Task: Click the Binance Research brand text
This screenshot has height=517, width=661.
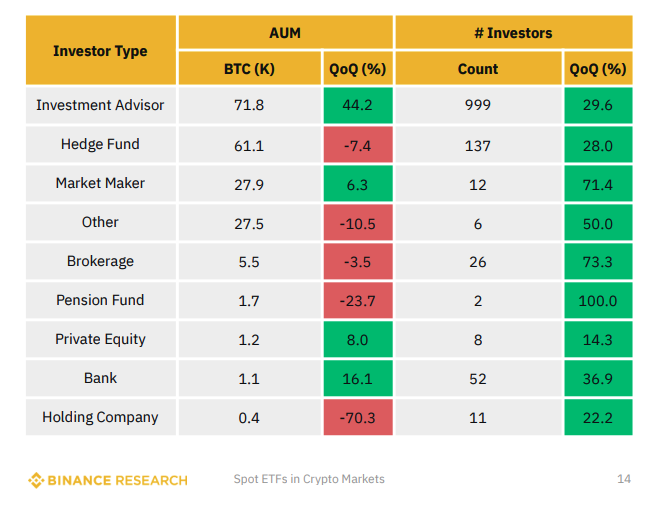Action: point(117,480)
